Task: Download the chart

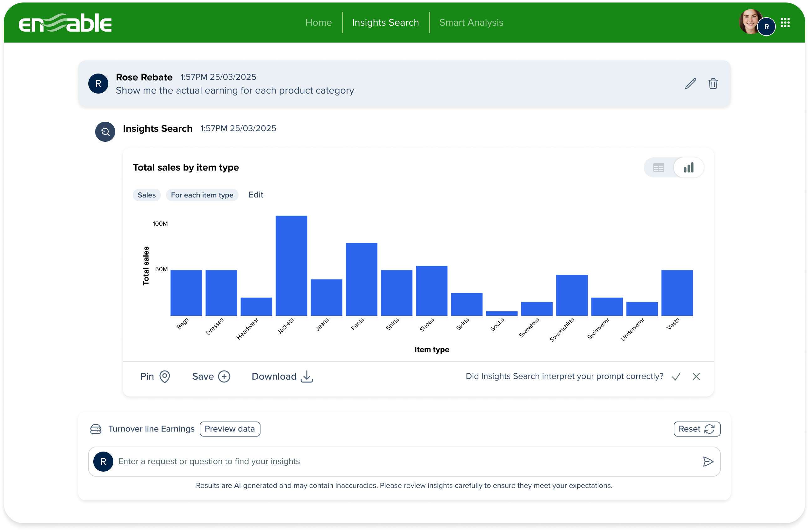Action: (282, 376)
